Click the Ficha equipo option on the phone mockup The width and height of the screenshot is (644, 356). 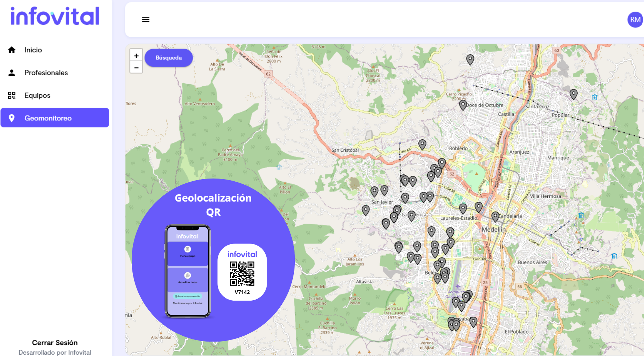pyautogui.click(x=187, y=252)
